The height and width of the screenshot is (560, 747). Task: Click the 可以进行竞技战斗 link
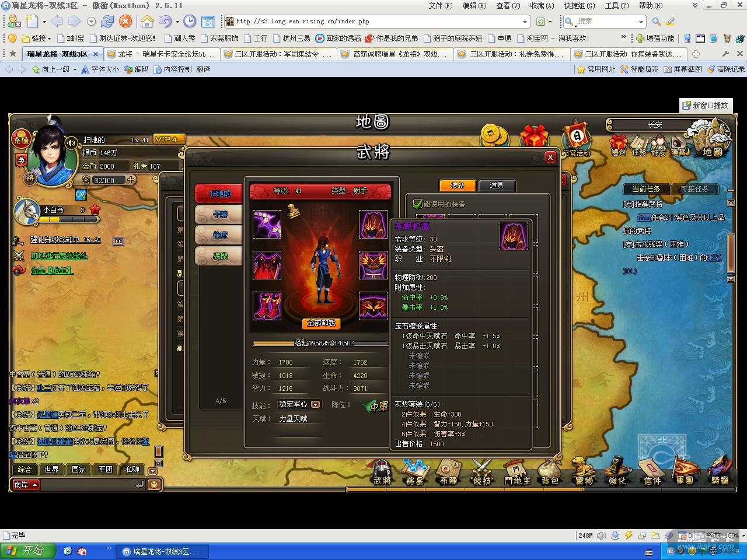tap(60, 256)
